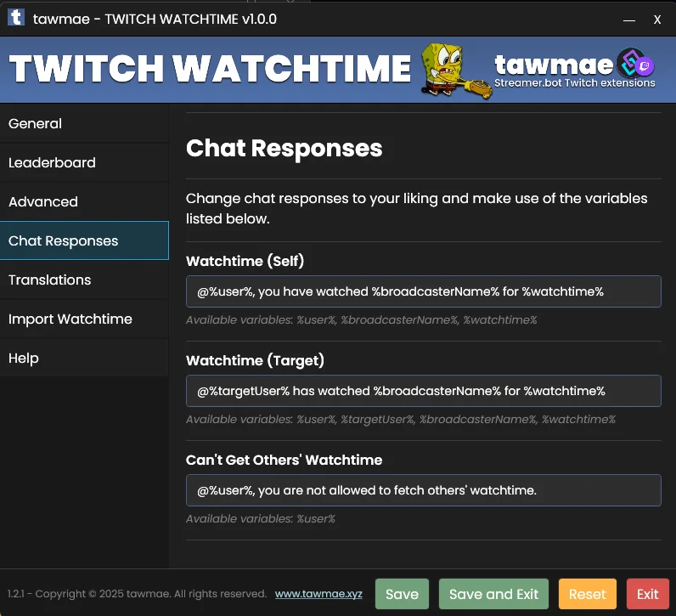
Task: Minimize the Twitch Watchtime window
Action: 629,20
